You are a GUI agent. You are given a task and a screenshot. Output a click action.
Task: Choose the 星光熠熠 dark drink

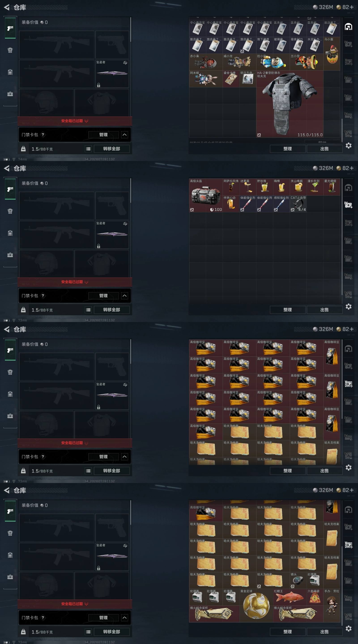[332, 187]
